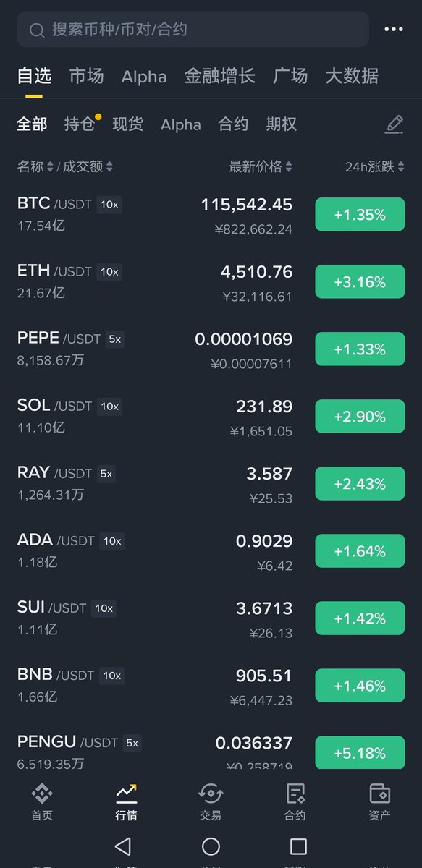Sort list by 最新价格 column
Image resolution: width=422 pixels, height=868 pixels.
pos(261,167)
